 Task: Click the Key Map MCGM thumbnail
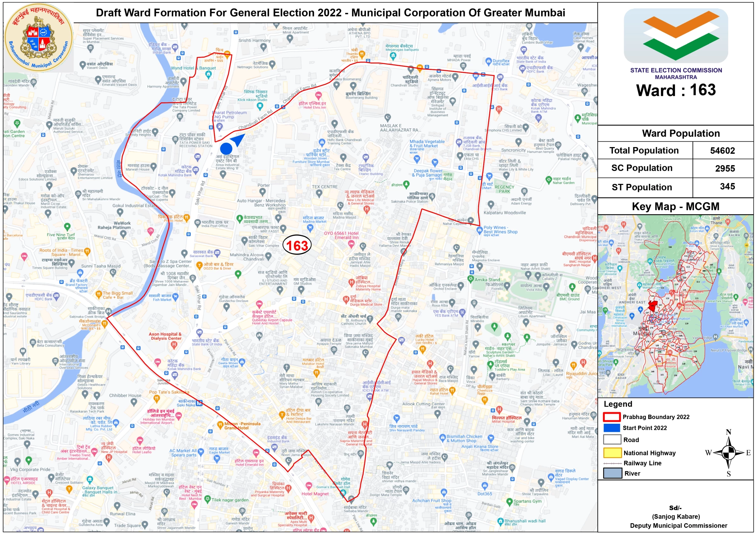pos(675,306)
